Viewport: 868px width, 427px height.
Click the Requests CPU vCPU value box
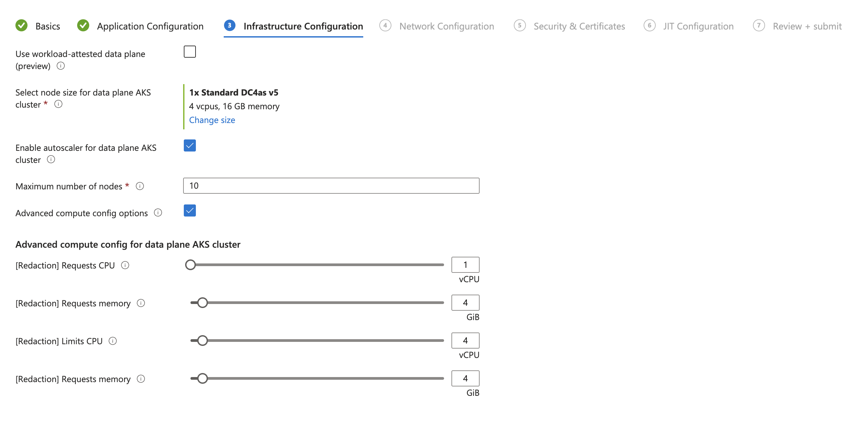click(x=465, y=265)
